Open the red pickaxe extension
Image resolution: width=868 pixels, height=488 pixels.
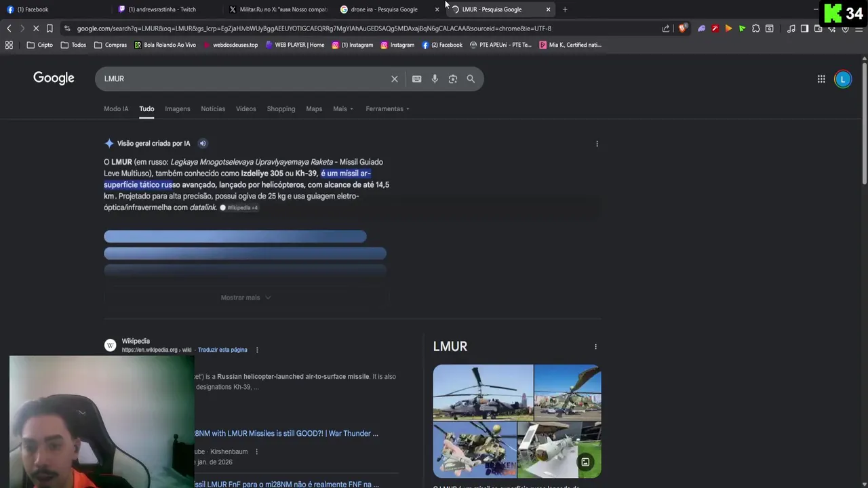[x=715, y=28]
